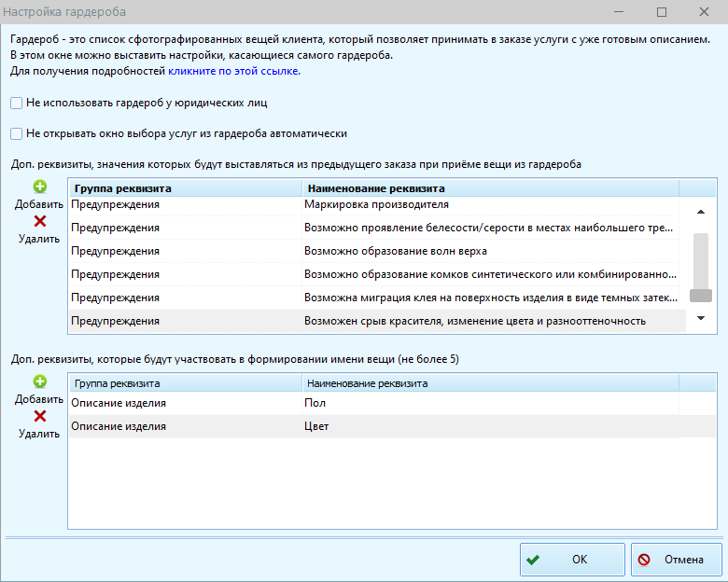Click 'Описание изделия' cell in Цвет row
Viewport: 728px width, 582px height.
pyautogui.click(x=186, y=426)
